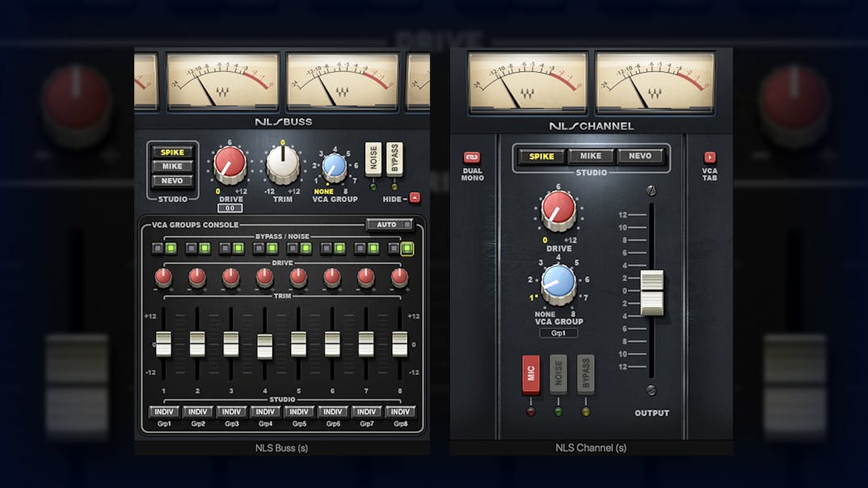Click the red Drive knob on NLS Channel
The width and height of the screenshot is (868, 488).
pos(558,209)
